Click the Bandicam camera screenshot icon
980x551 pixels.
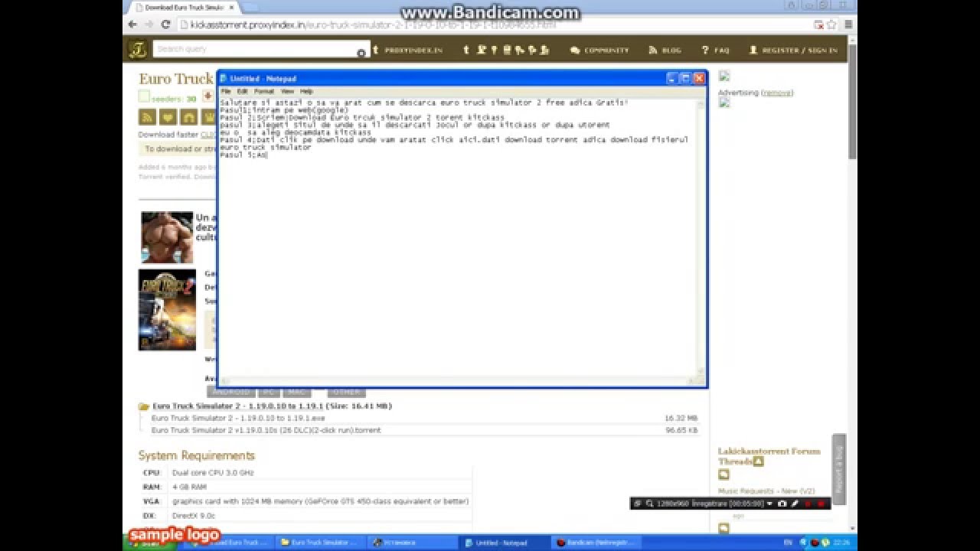[782, 504]
